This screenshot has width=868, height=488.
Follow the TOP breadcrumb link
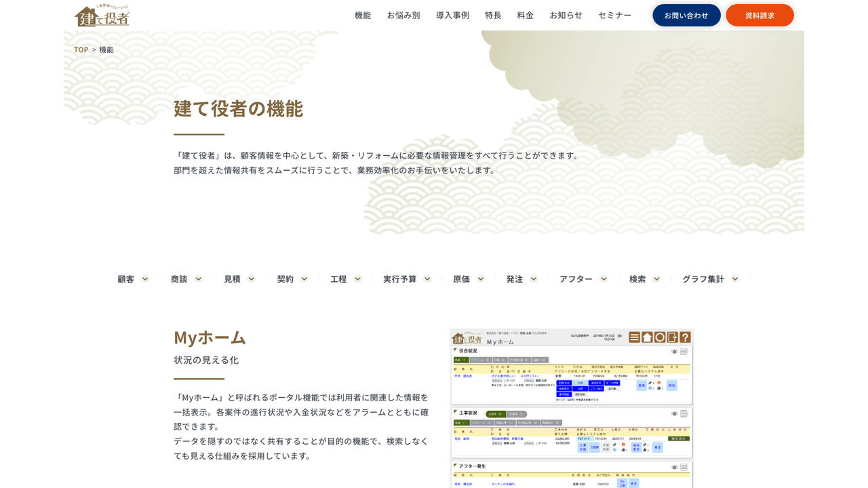81,49
